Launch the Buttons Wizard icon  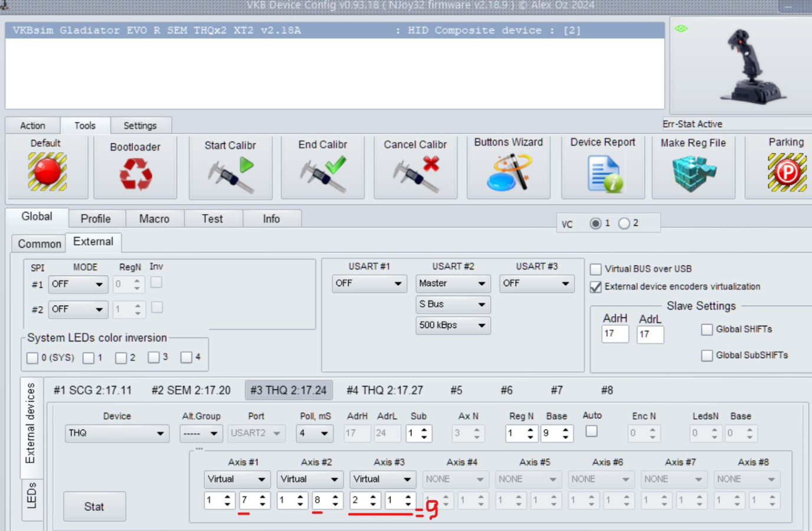coord(509,173)
